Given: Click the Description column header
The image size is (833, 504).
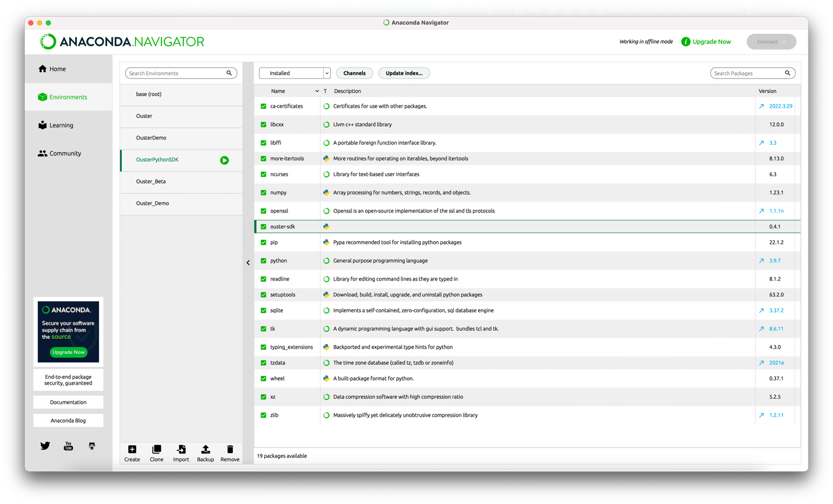Looking at the screenshot, I should (347, 91).
